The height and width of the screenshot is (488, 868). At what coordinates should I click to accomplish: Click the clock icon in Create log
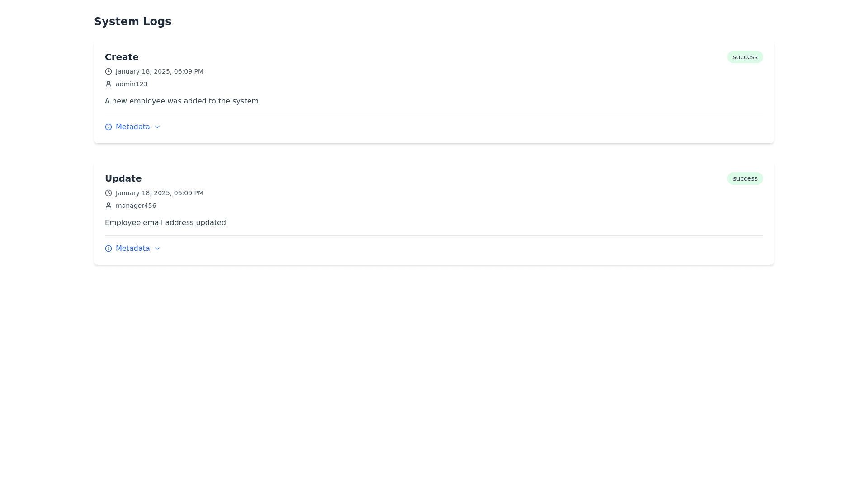[x=108, y=71]
